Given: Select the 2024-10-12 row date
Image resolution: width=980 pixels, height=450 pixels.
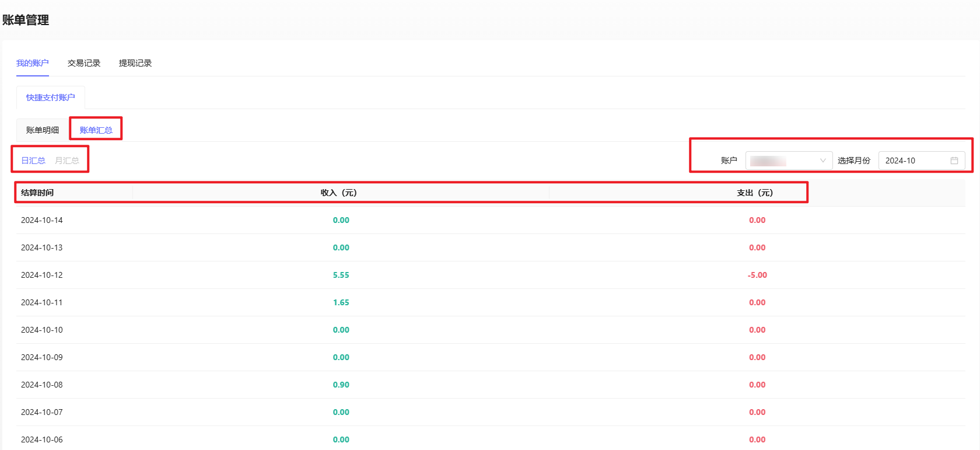Looking at the screenshot, I should point(41,275).
